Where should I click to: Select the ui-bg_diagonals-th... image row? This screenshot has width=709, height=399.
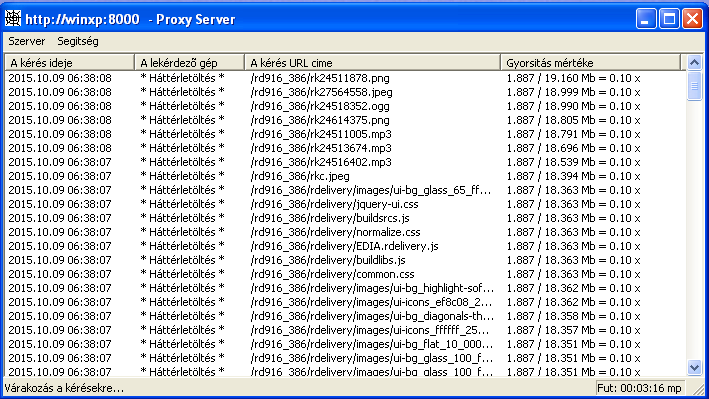click(345, 317)
